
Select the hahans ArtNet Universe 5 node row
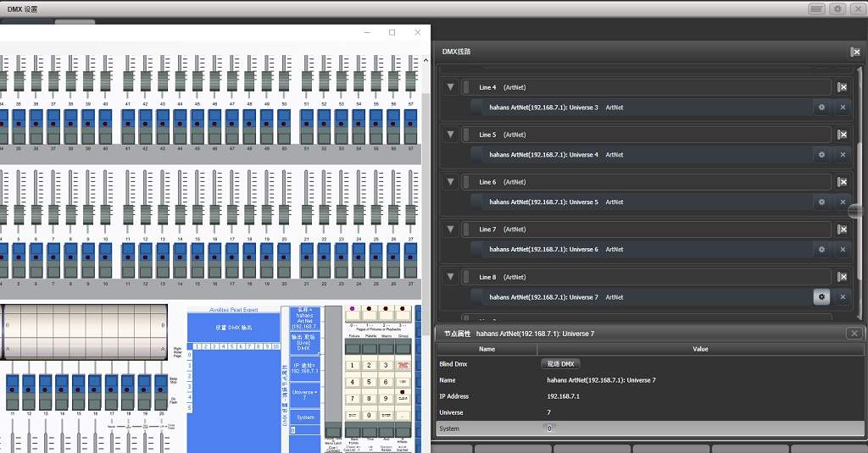click(x=641, y=202)
